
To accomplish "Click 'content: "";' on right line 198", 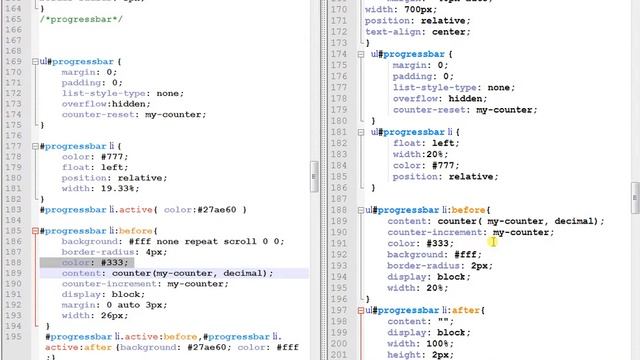I will (x=420, y=322).
